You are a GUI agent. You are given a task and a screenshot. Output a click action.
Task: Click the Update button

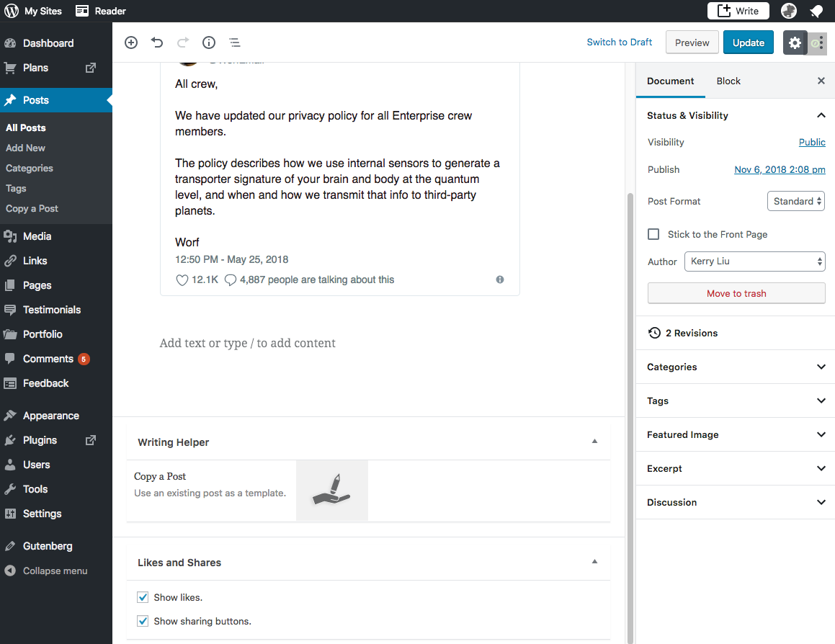pos(749,43)
